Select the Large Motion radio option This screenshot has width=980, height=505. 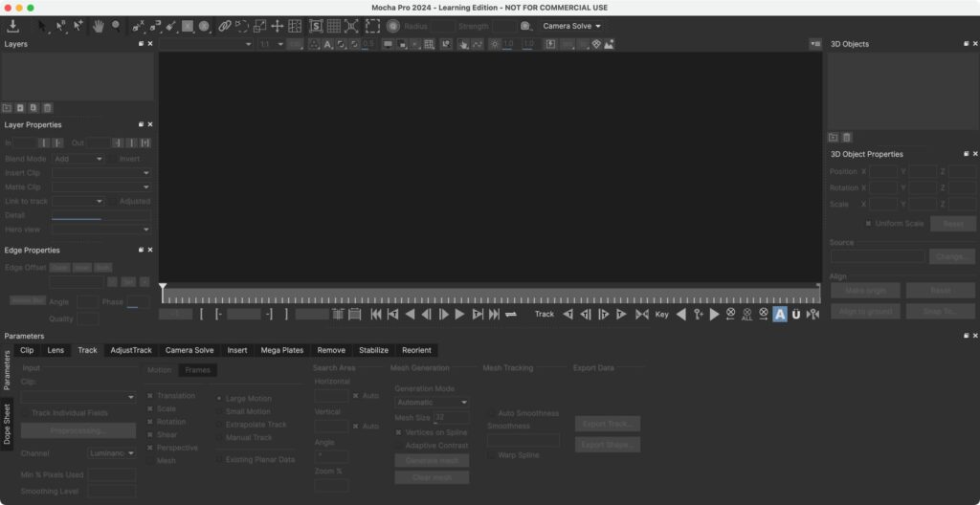(219, 399)
